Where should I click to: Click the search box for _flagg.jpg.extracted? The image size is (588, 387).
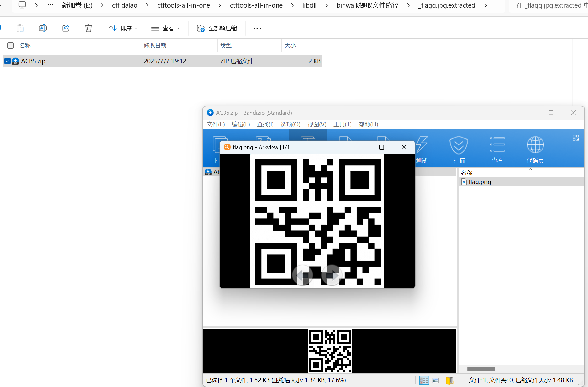point(549,5)
